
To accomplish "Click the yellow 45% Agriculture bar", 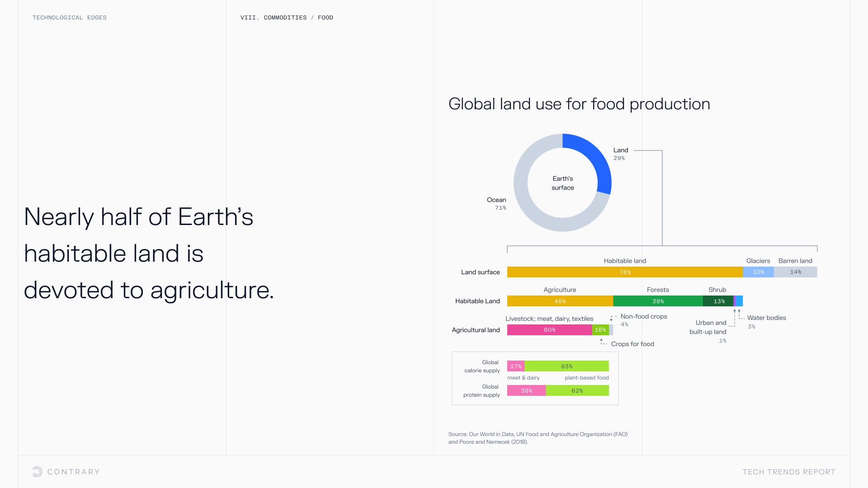I will click(x=560, y=301).
